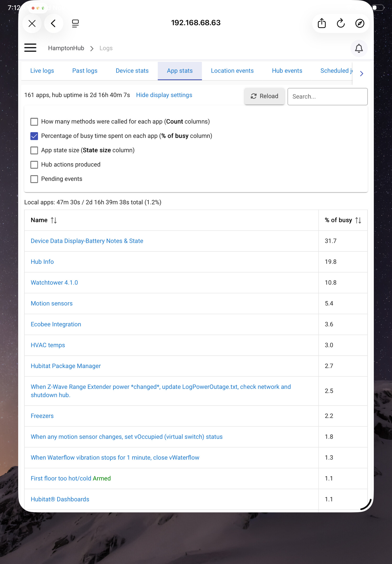Open the hamburger navigation menu
Image resolution: width=392 pixels, height=564 pixels.
click(30, 48)
